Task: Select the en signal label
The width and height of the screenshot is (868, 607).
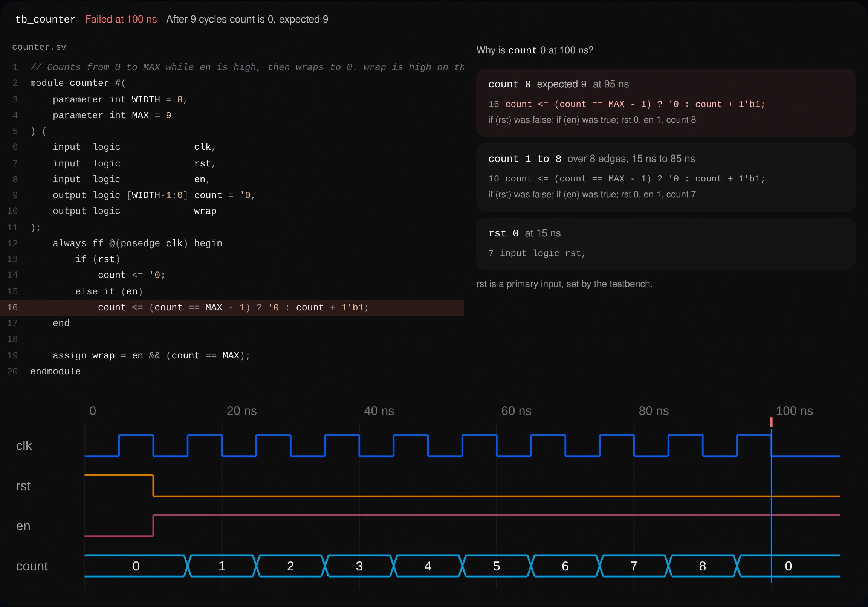Action: click(23, 526)
